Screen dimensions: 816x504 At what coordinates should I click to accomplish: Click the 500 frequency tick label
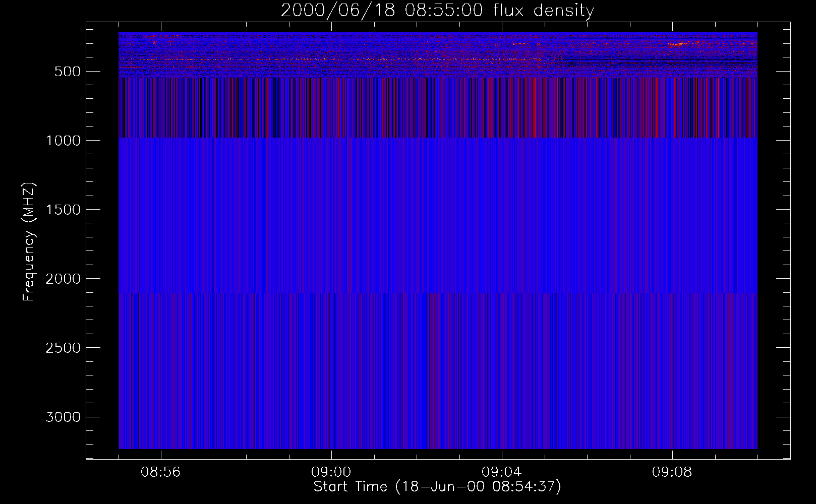click(67, 72)
